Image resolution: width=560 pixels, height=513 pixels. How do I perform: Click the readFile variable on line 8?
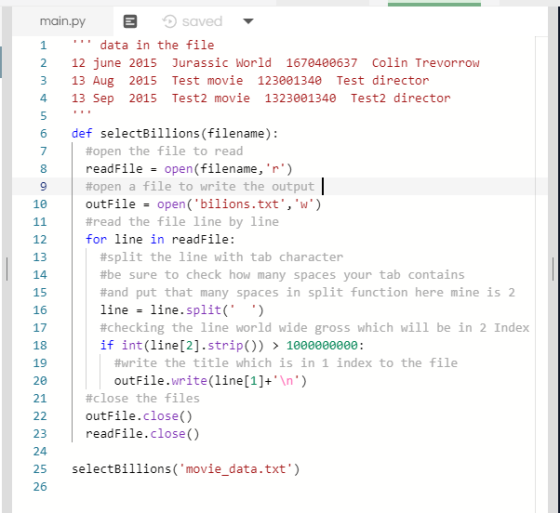tap(114, 169)
